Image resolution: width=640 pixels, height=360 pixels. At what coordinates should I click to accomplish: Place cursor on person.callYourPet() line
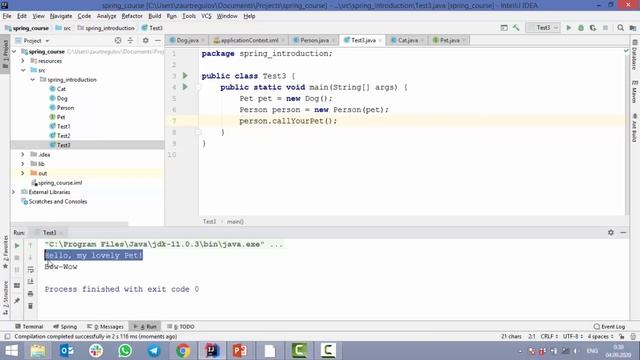pos(288,121)
